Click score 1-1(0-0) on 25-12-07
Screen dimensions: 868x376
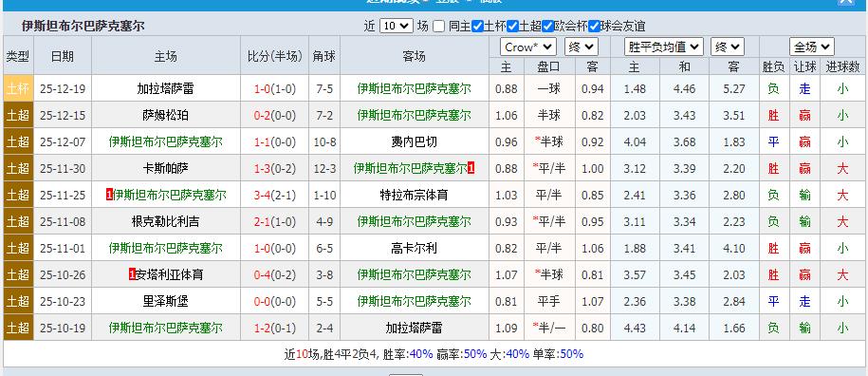click(x=275, y=141)
